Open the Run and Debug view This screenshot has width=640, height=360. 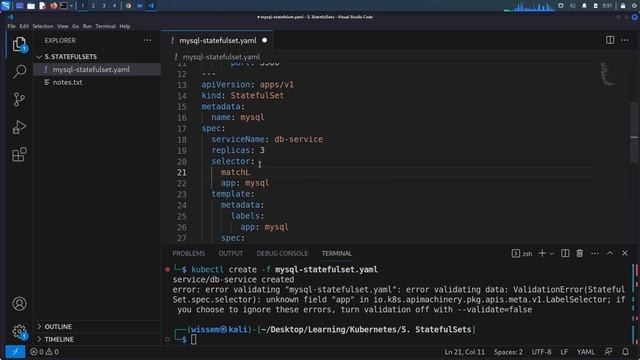[x=19, y=127]
